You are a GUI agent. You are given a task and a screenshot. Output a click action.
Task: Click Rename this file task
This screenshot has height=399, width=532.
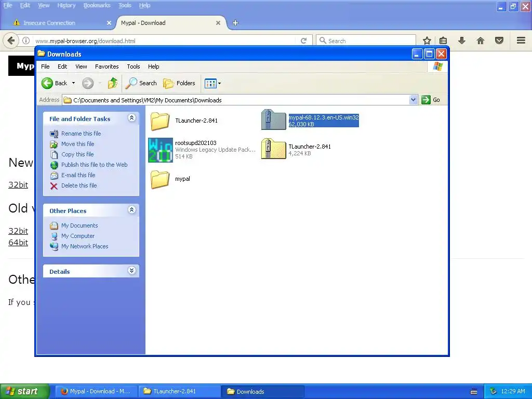[x=81, y=134]
